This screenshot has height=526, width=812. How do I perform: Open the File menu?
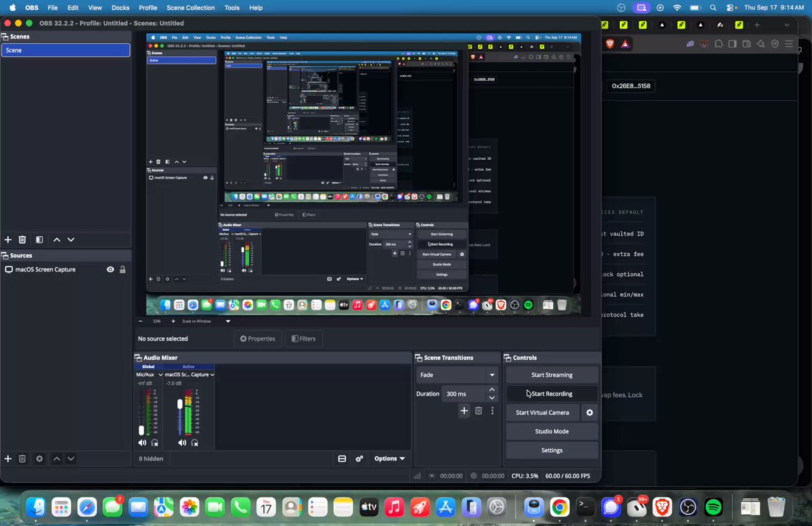pyautogui.click(x=53, y=7)
